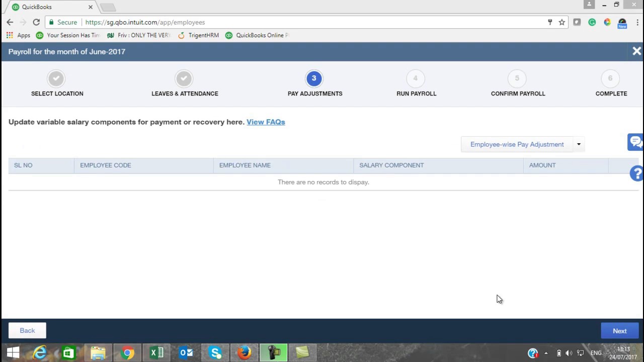Bookmark this page with the star icon

562,22
